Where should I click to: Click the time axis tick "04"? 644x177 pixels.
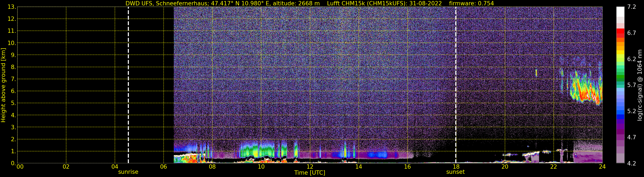(115, 167)
